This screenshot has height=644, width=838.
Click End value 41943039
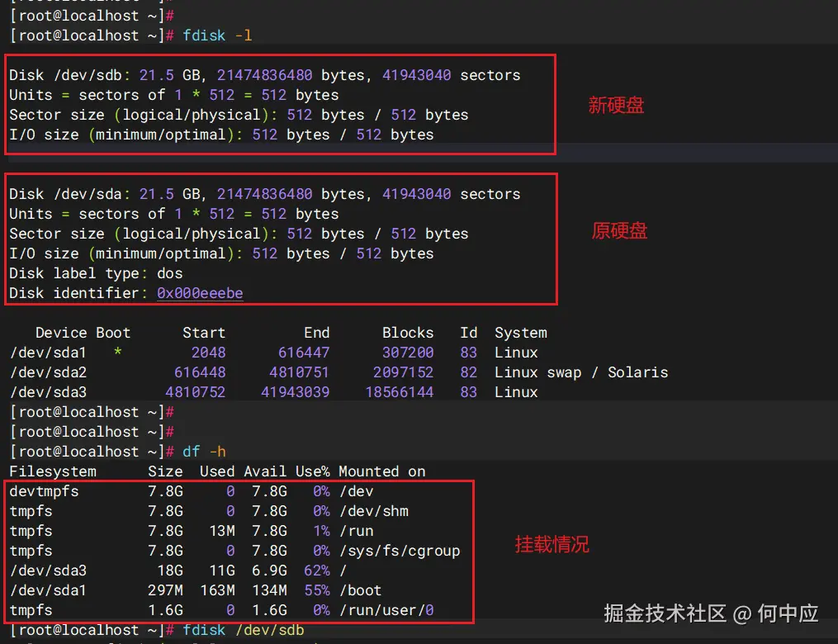(x=295, y=392)
